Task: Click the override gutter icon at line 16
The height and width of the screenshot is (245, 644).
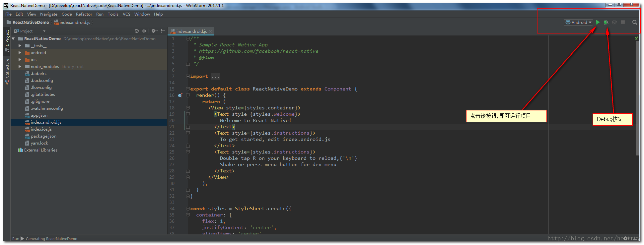Action: (x=180, y=95)
